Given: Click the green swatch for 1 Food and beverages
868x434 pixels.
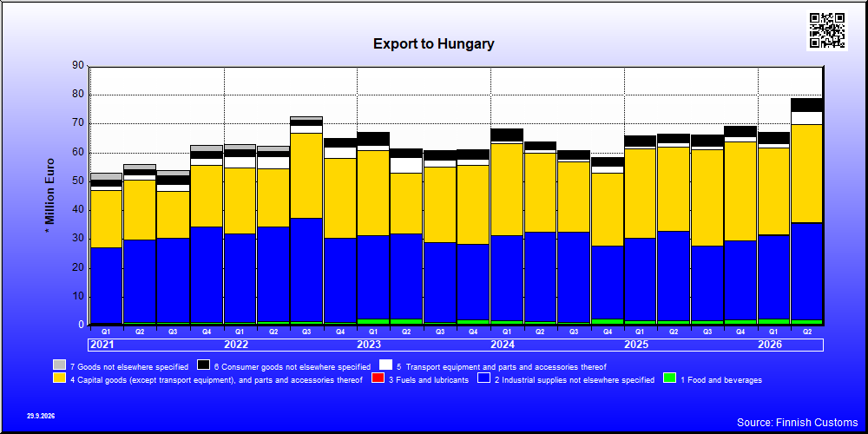Looking at the screenshot, I should click(669, 378).
